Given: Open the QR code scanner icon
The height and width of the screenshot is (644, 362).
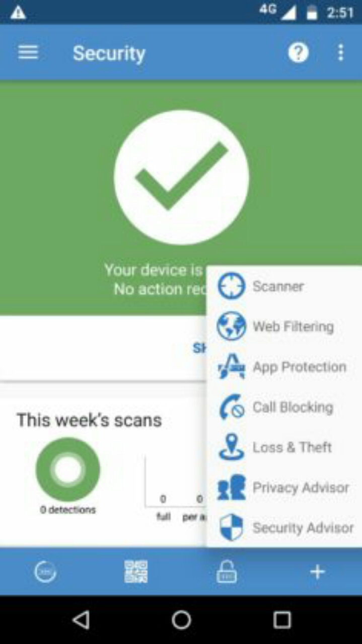Looking at the screenshot, I should tap(136, 572).
